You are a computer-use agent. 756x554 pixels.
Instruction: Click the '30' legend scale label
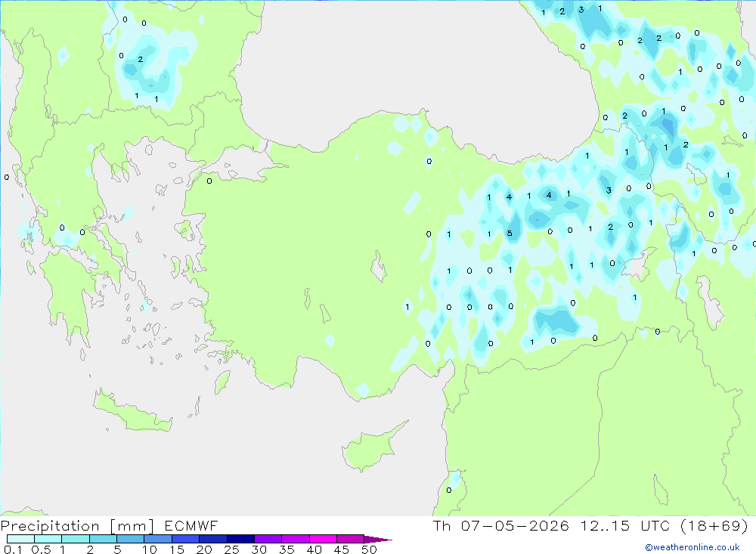(x=259, y=549)
